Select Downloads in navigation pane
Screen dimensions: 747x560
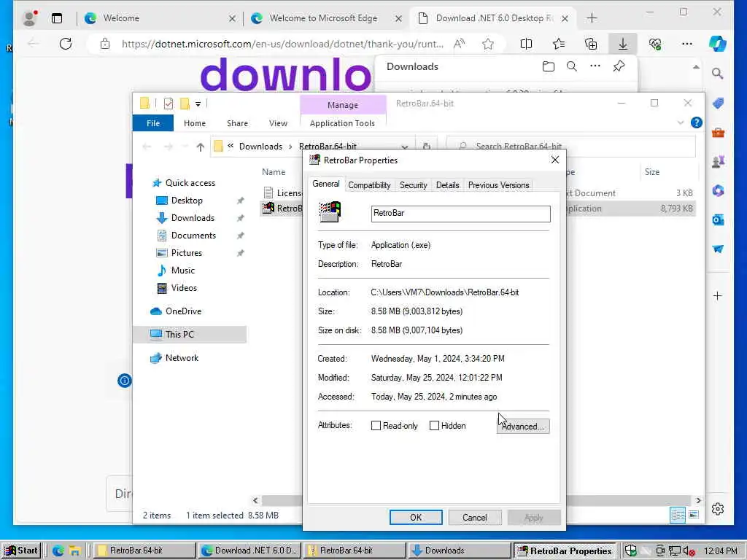(x=193, y=218)
